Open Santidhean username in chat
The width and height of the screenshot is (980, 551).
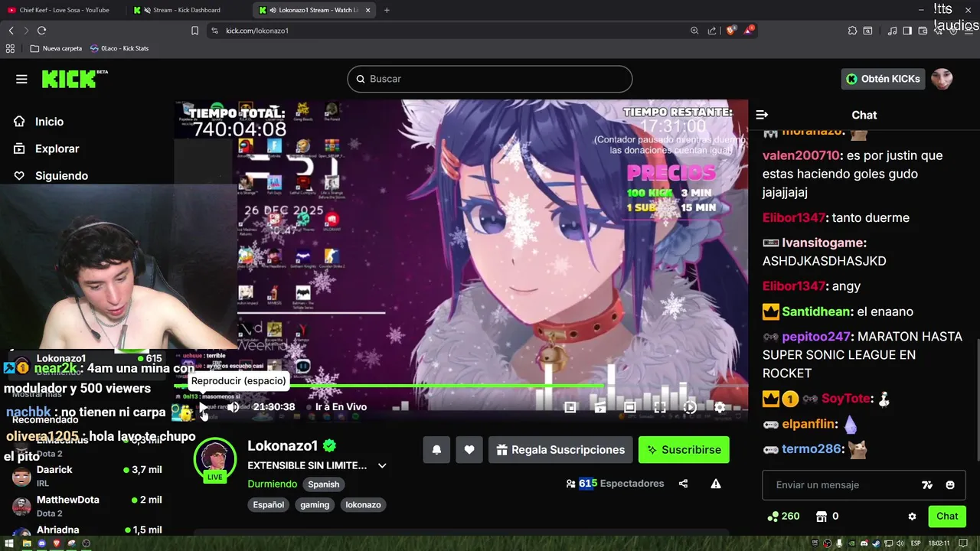coord(816,311)
